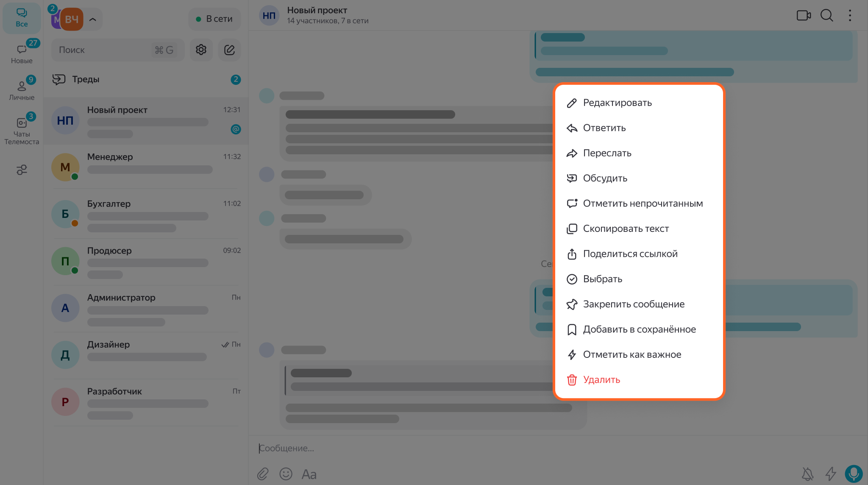This screenshot has height=485, width=868.
Task: Open the Бухгалтер chat in the list
Action: [x=146, y=214]
